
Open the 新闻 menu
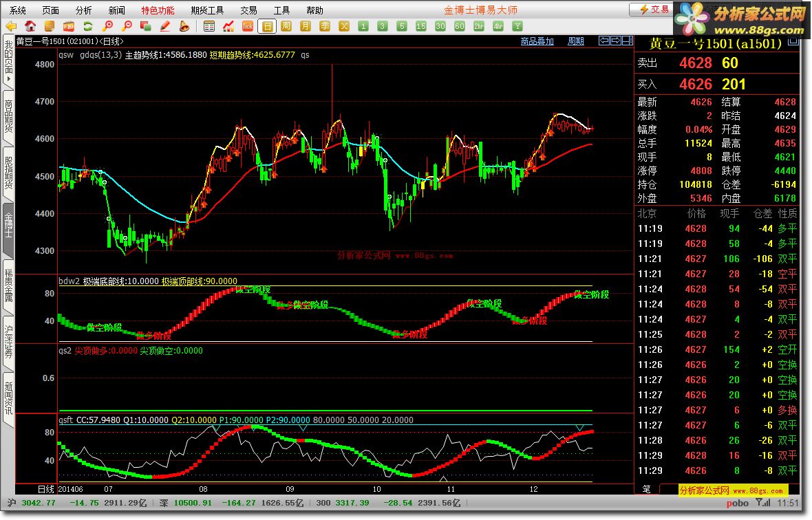click(x=116, y=10)
